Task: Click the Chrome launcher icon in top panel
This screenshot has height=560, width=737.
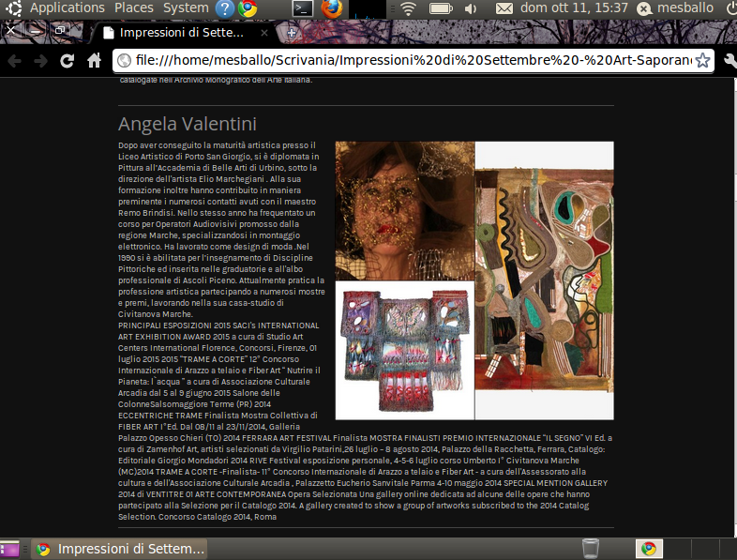Action: [x=248, y=8]
